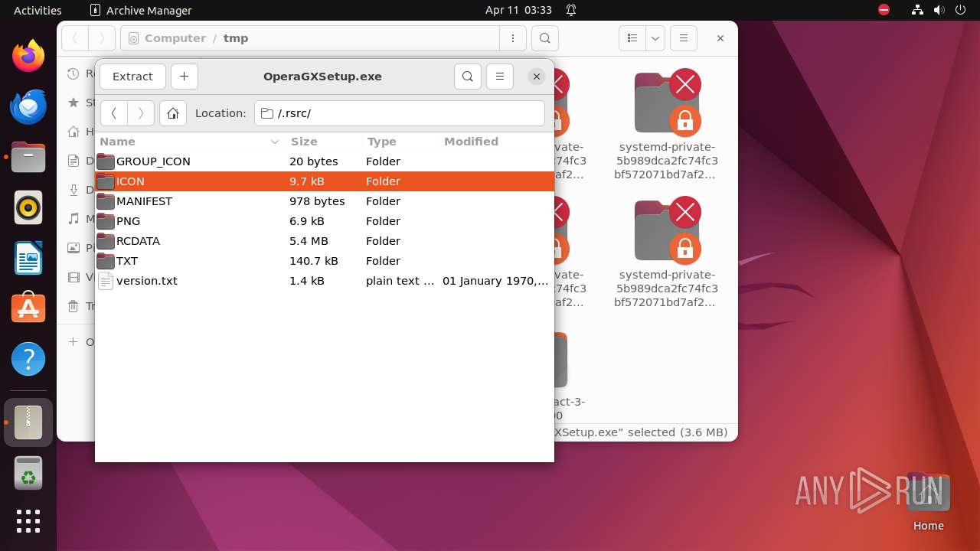Open Help from the dock
Screen dimensions: 980x551
[x=28, y=359]
